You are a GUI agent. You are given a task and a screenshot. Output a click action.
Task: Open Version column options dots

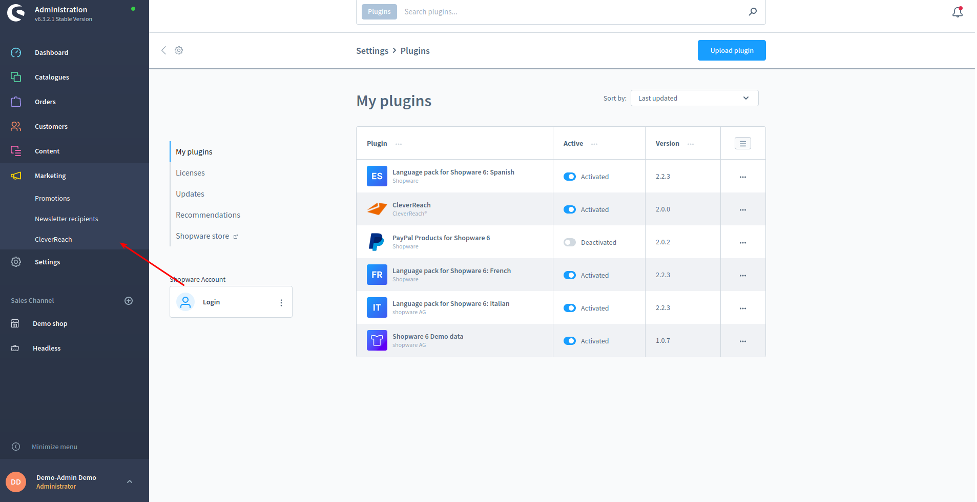pos(690,144)
